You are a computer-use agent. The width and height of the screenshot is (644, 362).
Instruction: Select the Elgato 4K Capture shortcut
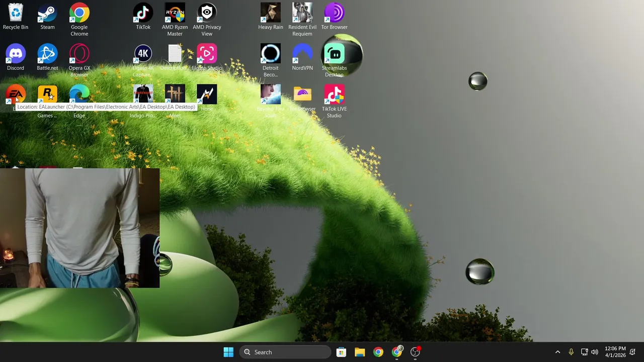(x=143, y=60)
